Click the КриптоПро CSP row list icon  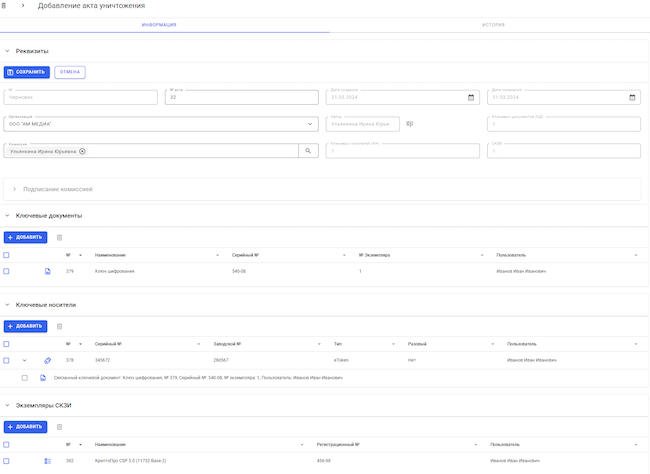point(47,461)
